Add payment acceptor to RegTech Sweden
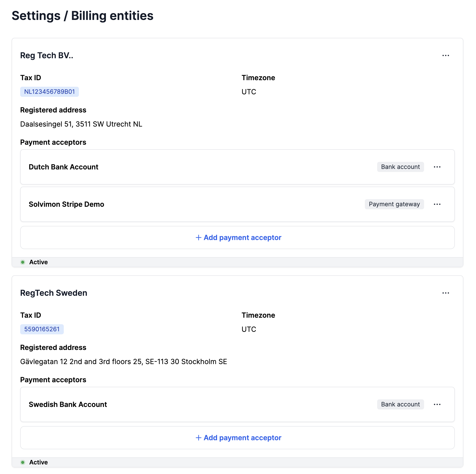476x474 pixels. pyautogui.click(x=242, y=438)
